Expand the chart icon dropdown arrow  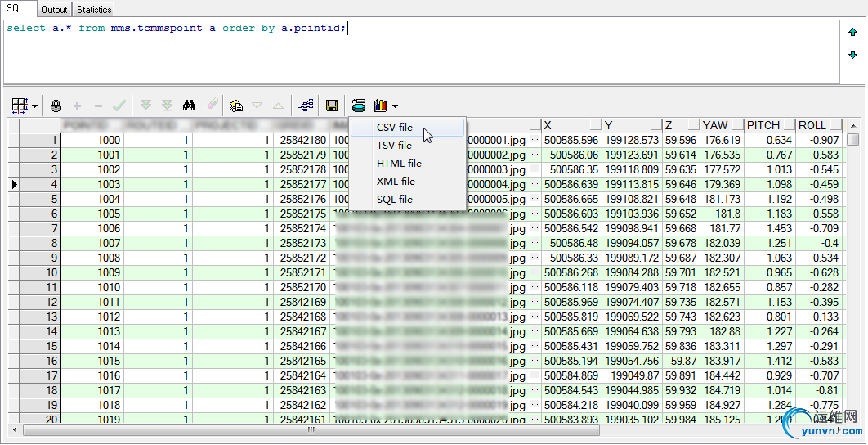coord(396,106)
